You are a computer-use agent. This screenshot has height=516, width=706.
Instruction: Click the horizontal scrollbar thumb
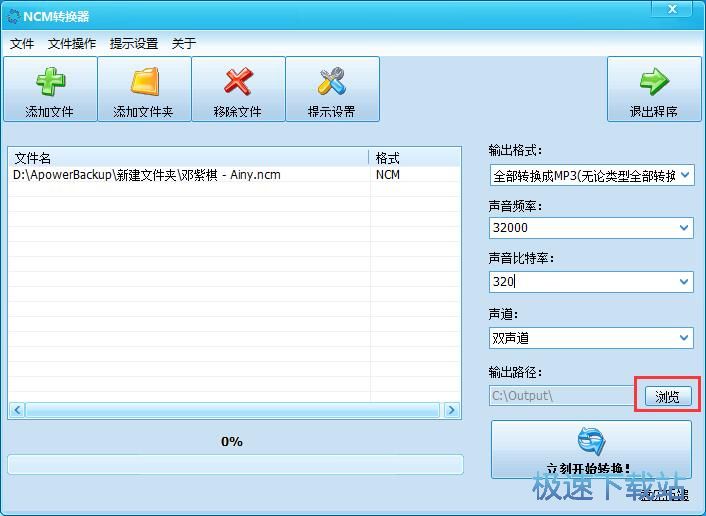click(232, 410)
